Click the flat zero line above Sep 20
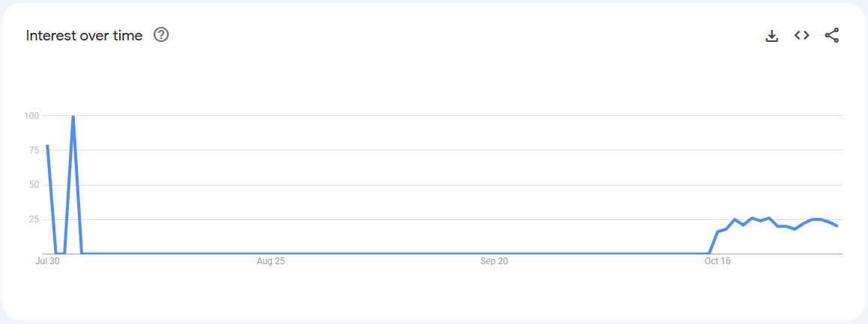Viewport: 868px width, 324px height. [494, 254]
